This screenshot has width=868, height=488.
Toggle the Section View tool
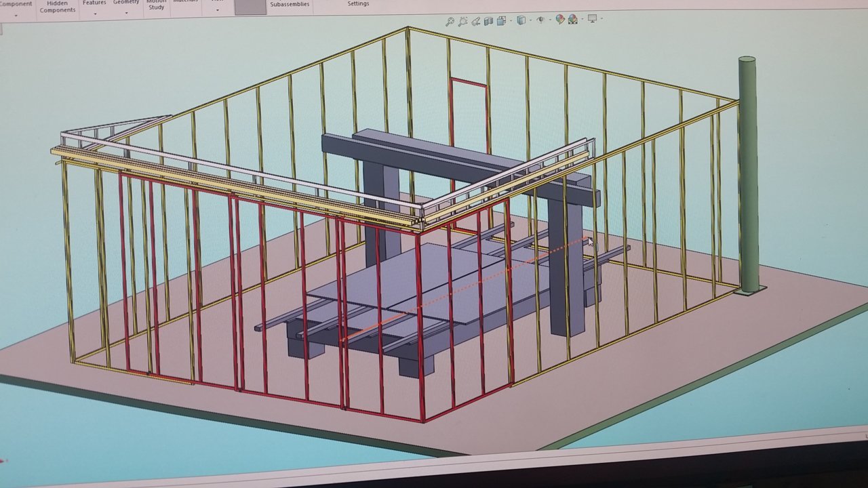[x=488, y=21]
